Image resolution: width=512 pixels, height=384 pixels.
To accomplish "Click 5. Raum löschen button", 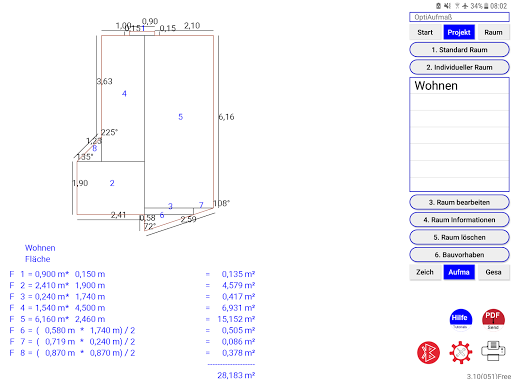I will click(x=459, y=237).
